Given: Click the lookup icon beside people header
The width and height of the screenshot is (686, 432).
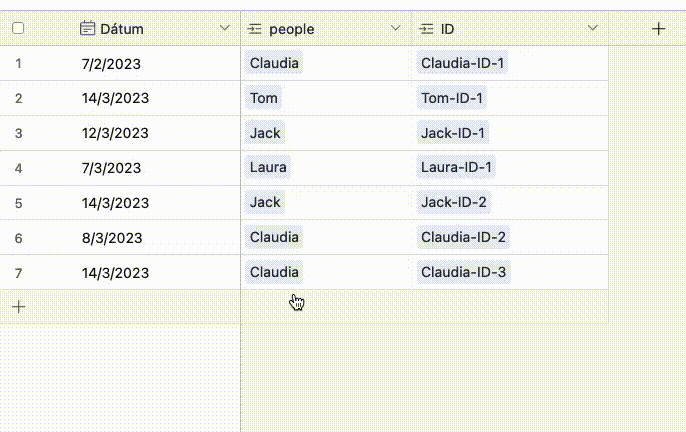Looking at the screenshot, I should pyautogui.click(x=254, y=29).
